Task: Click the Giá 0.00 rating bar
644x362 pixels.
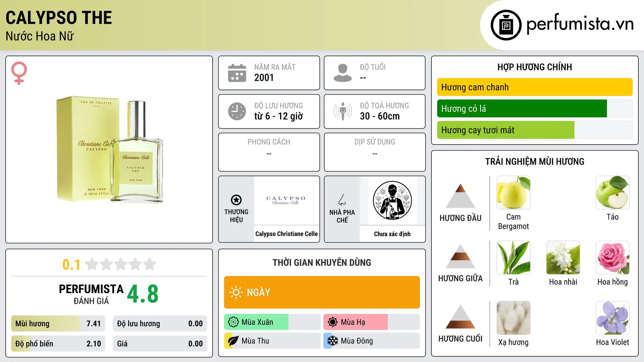Action: tap(160, 344)
